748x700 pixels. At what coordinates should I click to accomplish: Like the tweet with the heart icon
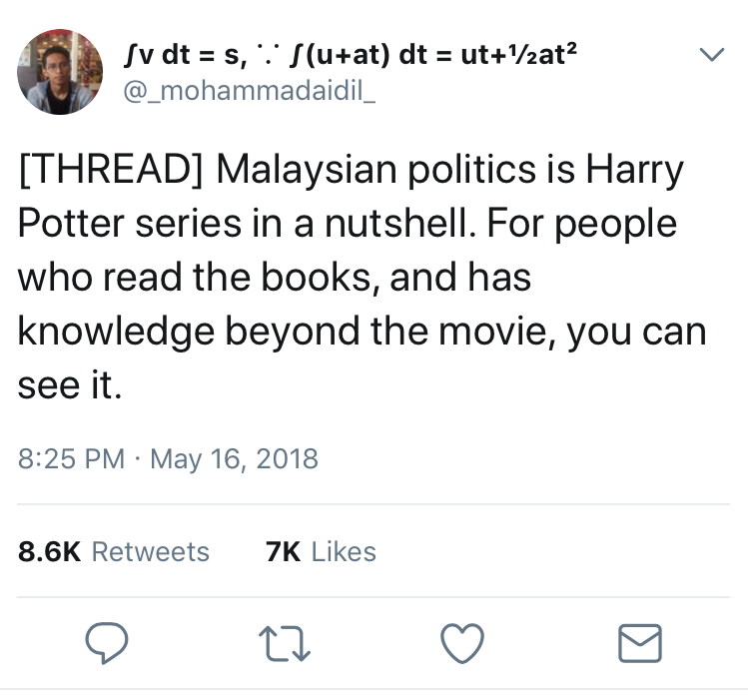coord(461,643)
